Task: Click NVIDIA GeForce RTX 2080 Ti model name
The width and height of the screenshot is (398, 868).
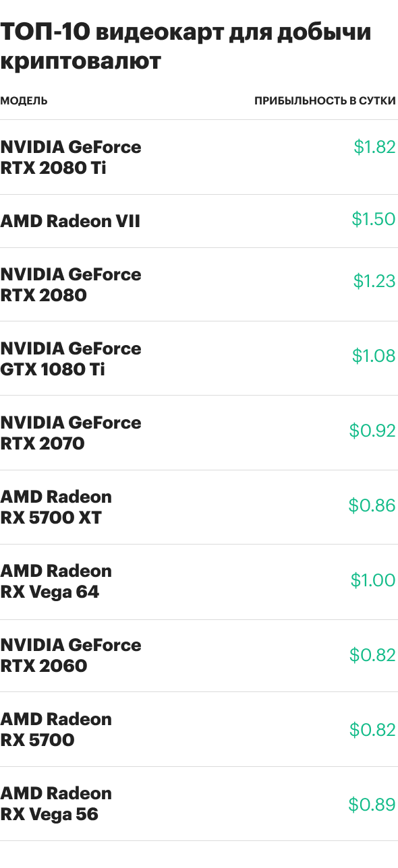Action: pos(71,157)
